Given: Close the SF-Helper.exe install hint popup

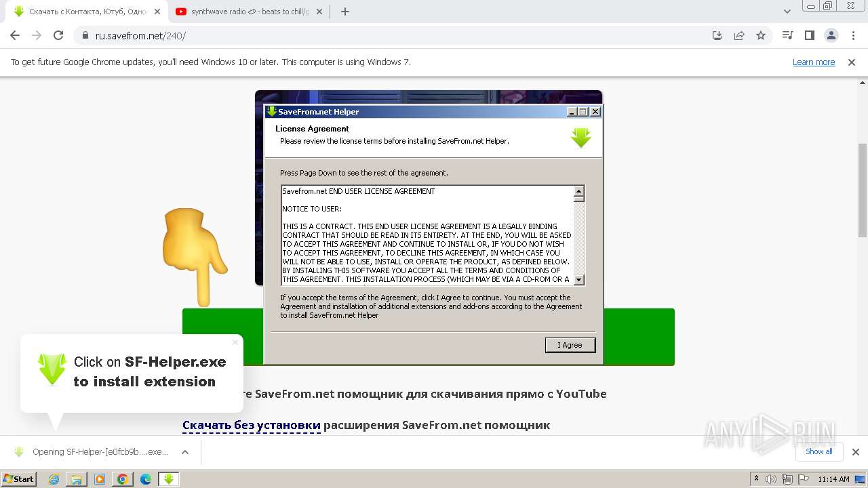Looking at the screenshot, I should (x=235, y=342).
